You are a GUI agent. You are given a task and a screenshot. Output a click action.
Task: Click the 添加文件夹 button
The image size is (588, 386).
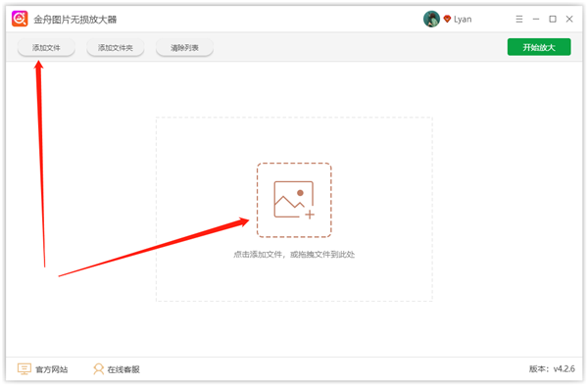115,48
